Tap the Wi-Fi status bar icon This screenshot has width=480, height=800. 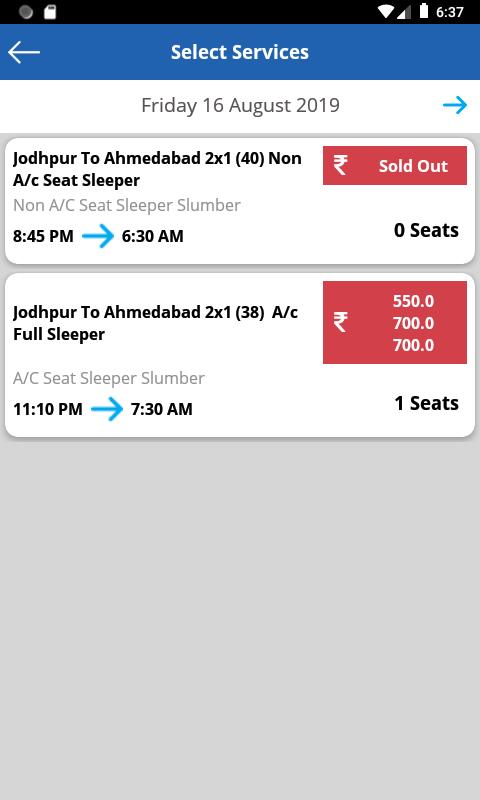(x=386, y=12)
